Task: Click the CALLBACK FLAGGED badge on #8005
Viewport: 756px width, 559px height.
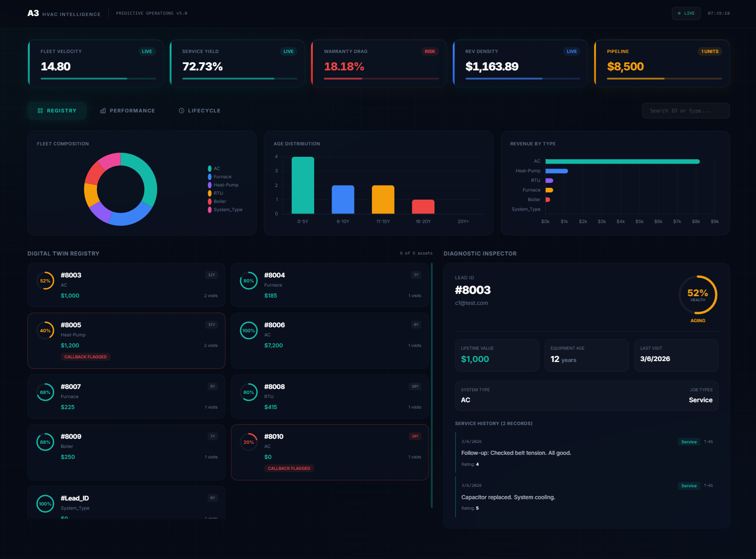Action: tap(86, 357)
